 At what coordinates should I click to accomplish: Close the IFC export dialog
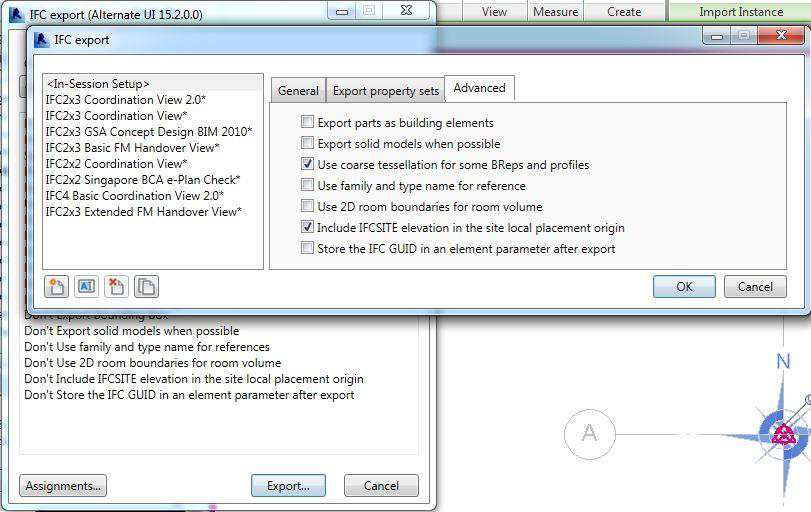click(x=781, y=36)
